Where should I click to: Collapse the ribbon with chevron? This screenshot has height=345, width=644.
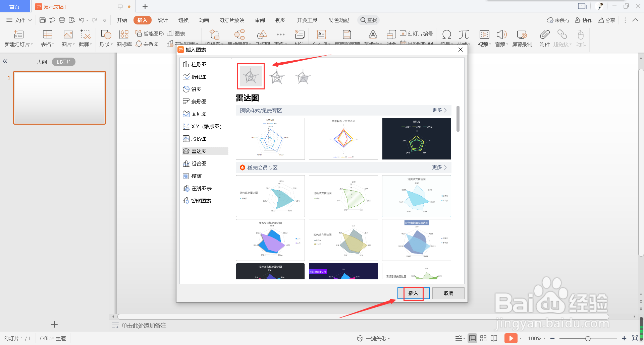[635, 20]
